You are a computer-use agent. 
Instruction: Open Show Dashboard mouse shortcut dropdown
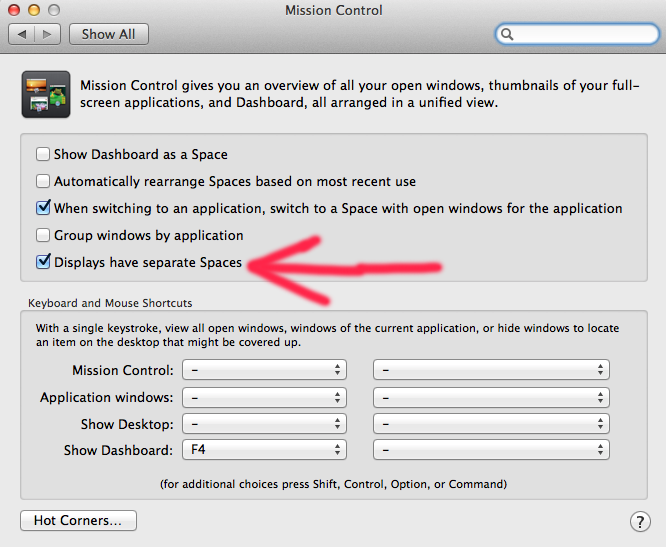[490, 451]
